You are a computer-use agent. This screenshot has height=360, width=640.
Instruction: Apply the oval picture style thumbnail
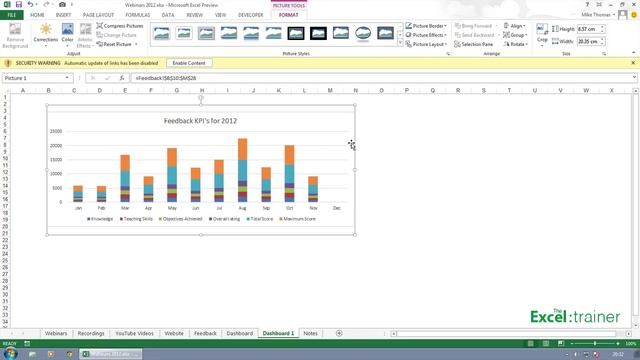[x=363, y=33]
